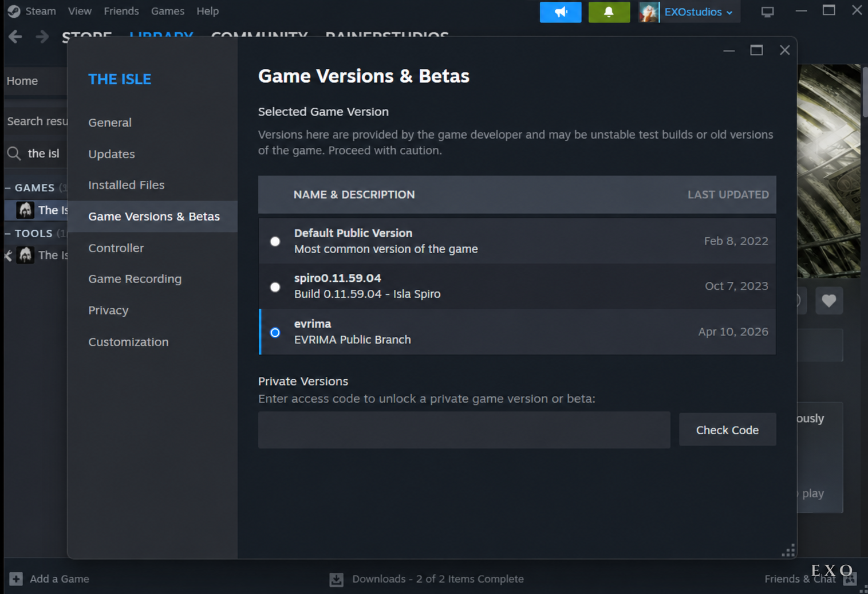Click the private version access code field
Viewport: 868px width, 594px height.
[x=464, y=430]
